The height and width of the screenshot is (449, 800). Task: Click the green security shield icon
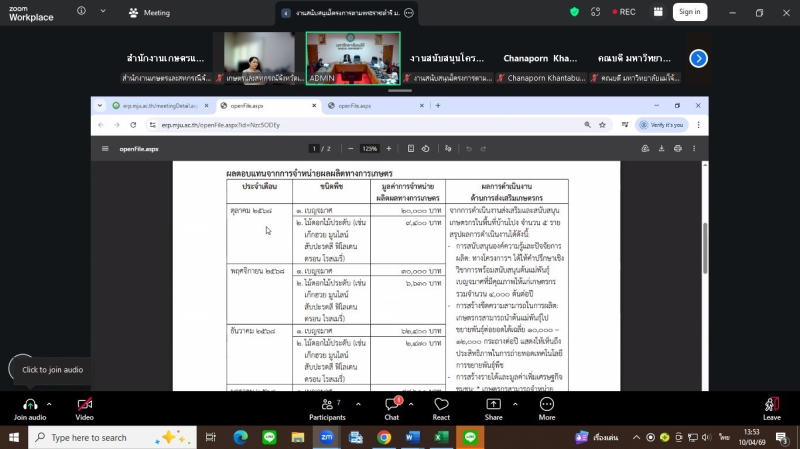(575, 12)
